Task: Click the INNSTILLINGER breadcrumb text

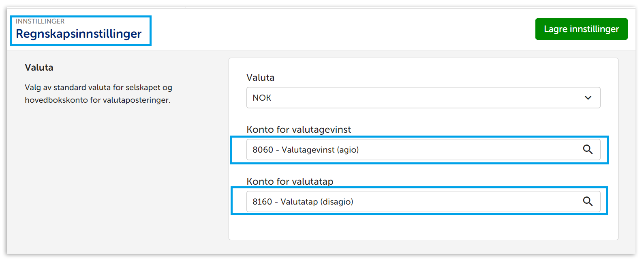Action: click(40, 21)
